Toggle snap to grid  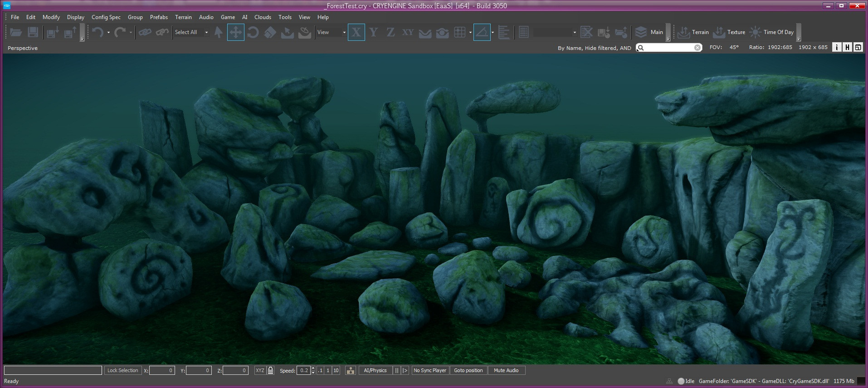tap(459, 32)
